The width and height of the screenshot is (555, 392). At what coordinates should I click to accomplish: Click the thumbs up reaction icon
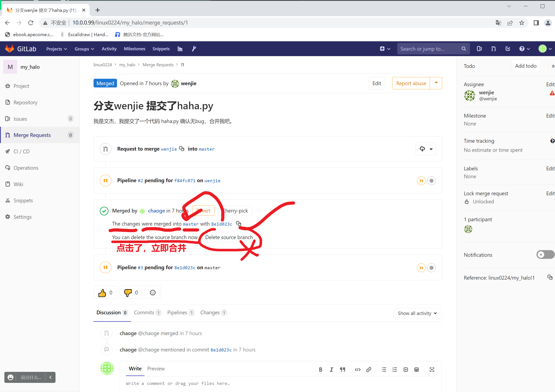(102, 293)
